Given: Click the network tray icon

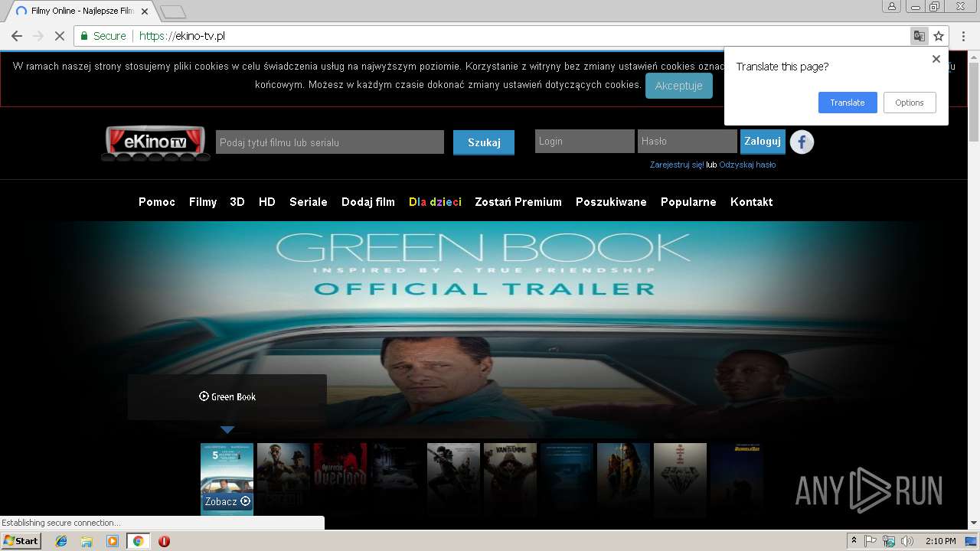Looking at the screenshot, I should click(x=889, y=541).
